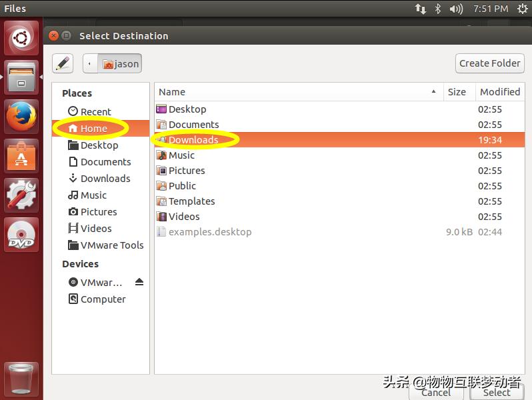The height and width of the screenshot is (400, 532).
Task: Open the Bluetooth indicator menu
Action: click(438, 9)
